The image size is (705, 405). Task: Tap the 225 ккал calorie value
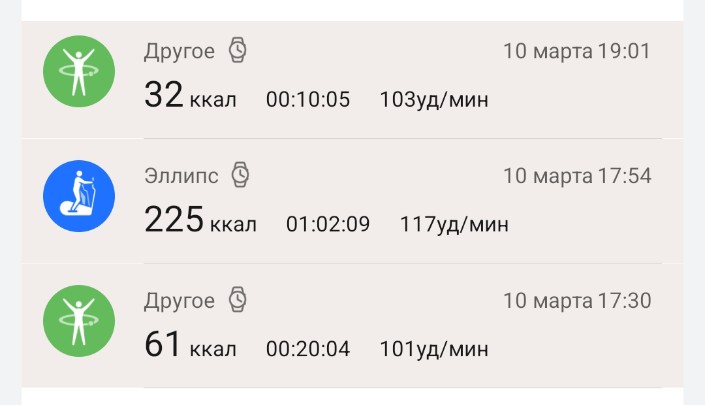pos(200,222)
